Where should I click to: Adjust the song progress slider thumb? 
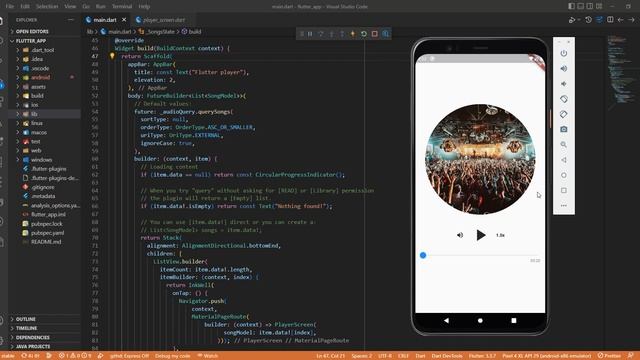point(423,255)
